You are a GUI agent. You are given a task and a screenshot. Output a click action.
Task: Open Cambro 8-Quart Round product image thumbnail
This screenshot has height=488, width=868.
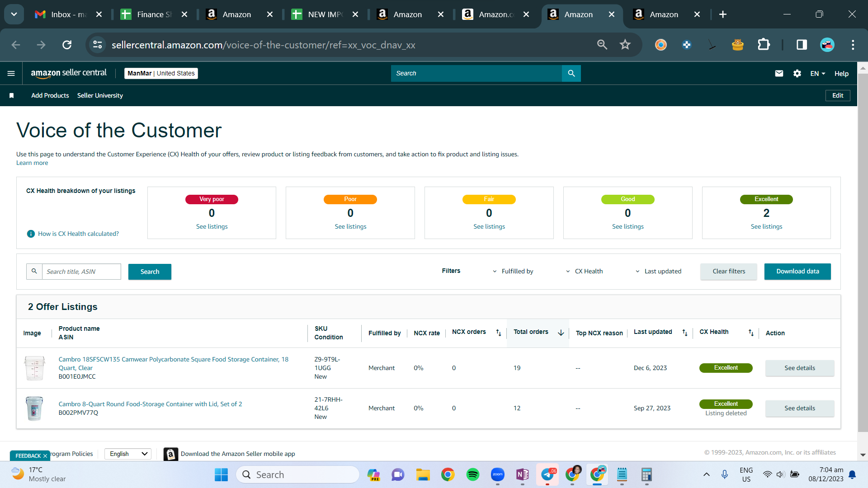[x=34, y=408]
